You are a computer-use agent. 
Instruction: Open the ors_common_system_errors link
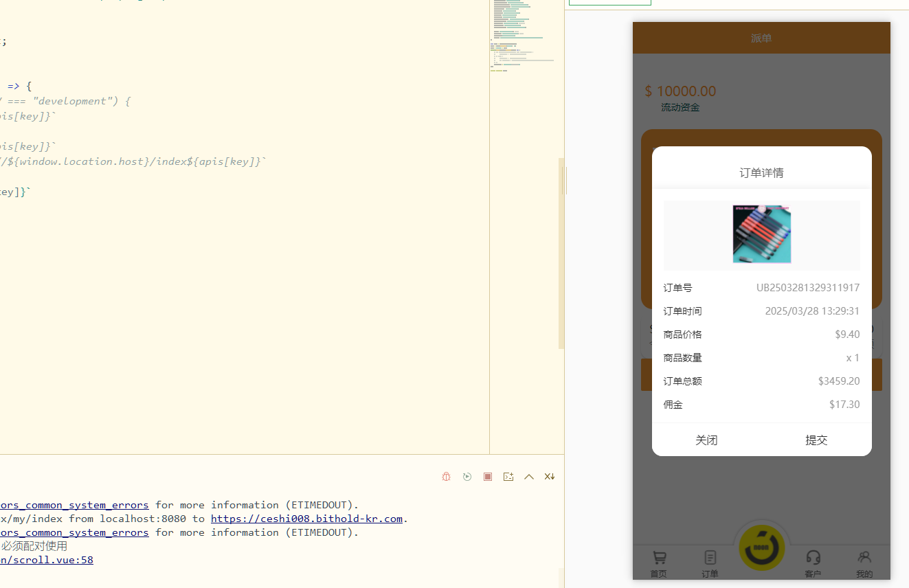tap(74, 504)
